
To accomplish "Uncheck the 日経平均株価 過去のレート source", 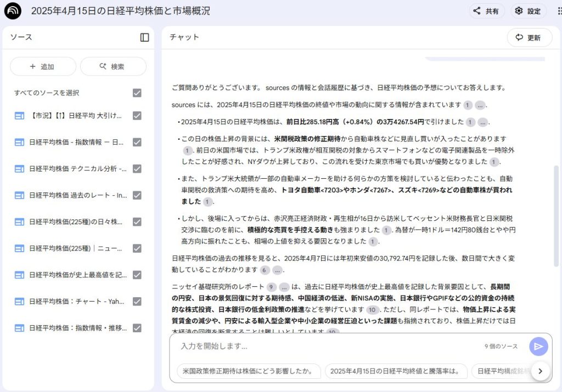I will [137, 195].
